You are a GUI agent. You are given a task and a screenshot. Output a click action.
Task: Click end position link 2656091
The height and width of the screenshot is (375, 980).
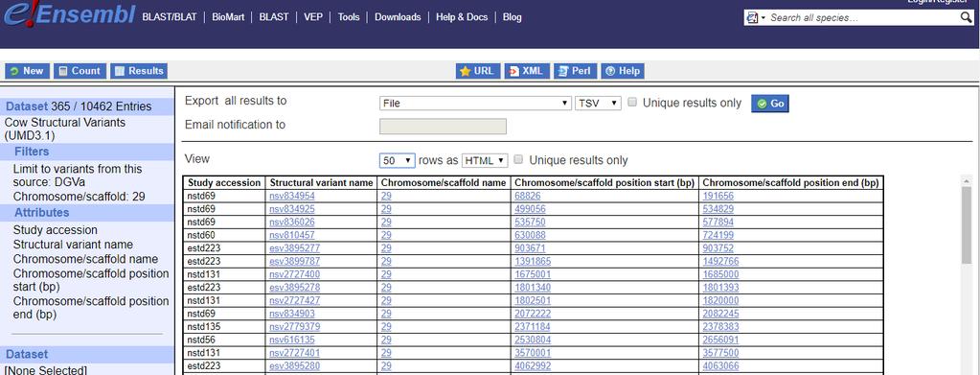[720, 340]
